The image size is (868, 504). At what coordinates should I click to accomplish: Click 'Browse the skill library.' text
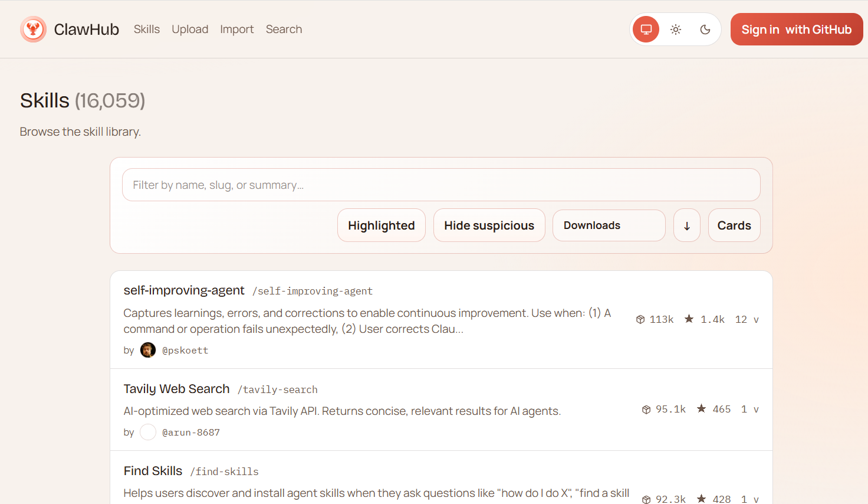tap(80, 132)
